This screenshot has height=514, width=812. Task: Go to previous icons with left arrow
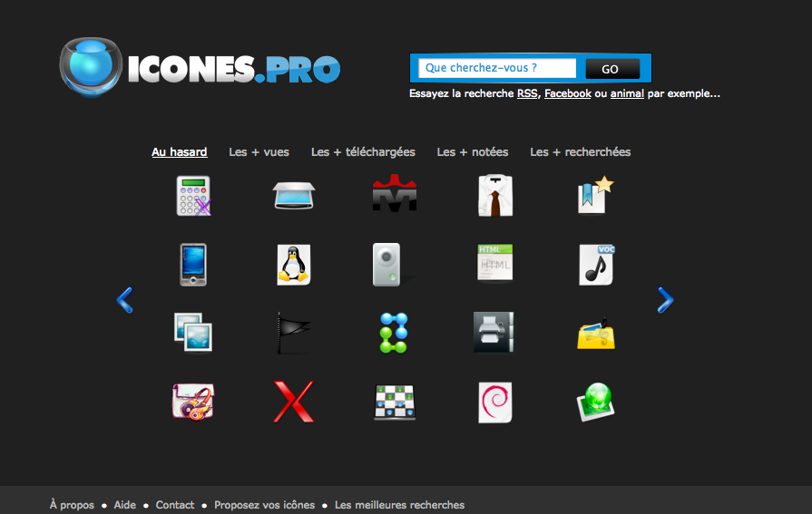(125, 300)
